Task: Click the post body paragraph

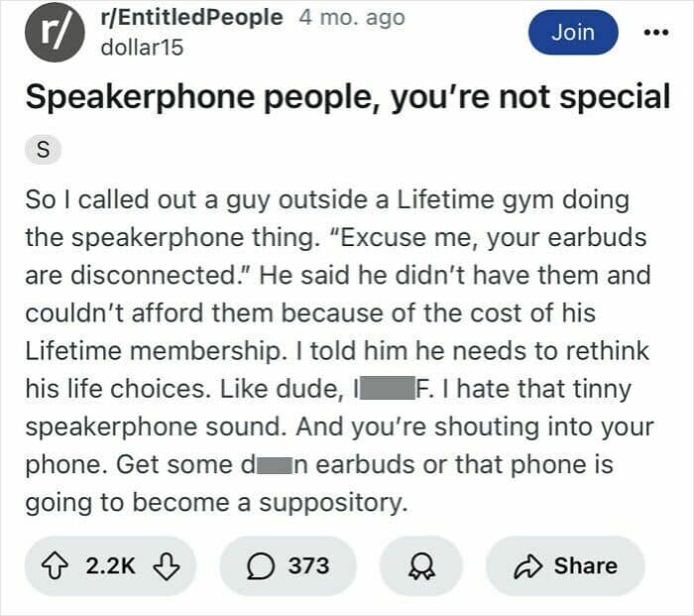Action: pos(337,351)
